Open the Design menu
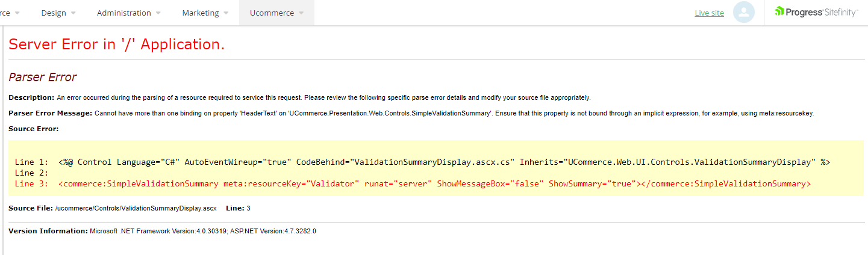This screenshot has width=868, height=255. [58, 13]
